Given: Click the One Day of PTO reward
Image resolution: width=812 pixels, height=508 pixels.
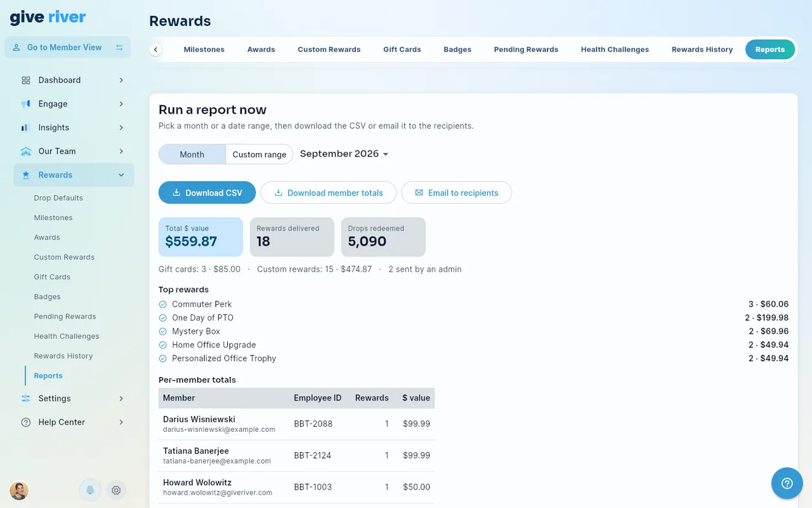Looking at the screenshot, I should (203, 318).
